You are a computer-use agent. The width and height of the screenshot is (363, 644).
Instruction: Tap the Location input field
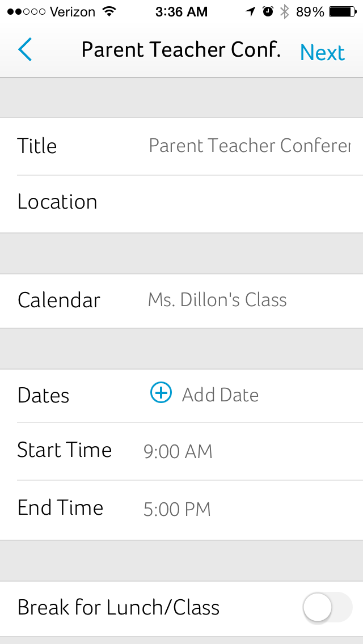(x=227, y=202)
